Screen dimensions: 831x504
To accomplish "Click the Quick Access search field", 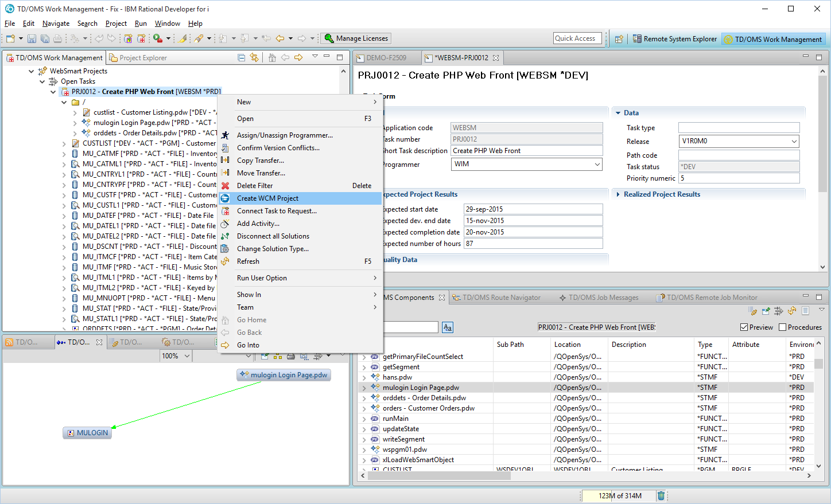I will coord(577,38).
